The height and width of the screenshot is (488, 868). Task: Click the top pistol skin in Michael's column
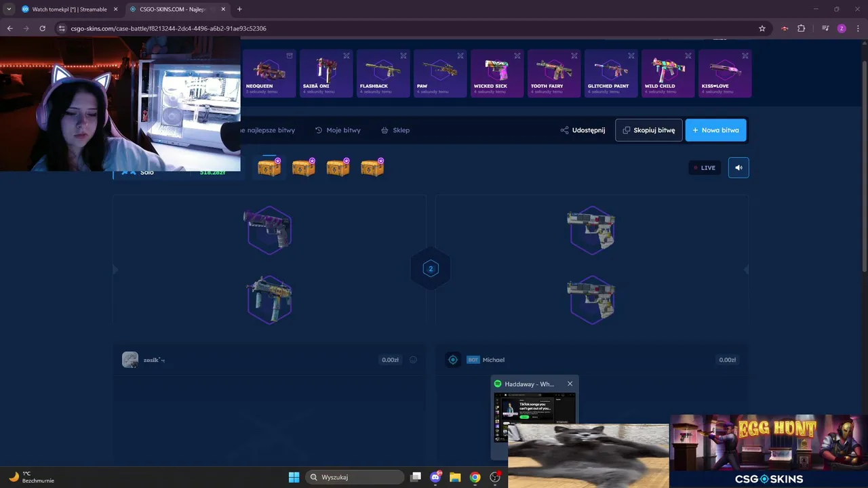point(592,230)
